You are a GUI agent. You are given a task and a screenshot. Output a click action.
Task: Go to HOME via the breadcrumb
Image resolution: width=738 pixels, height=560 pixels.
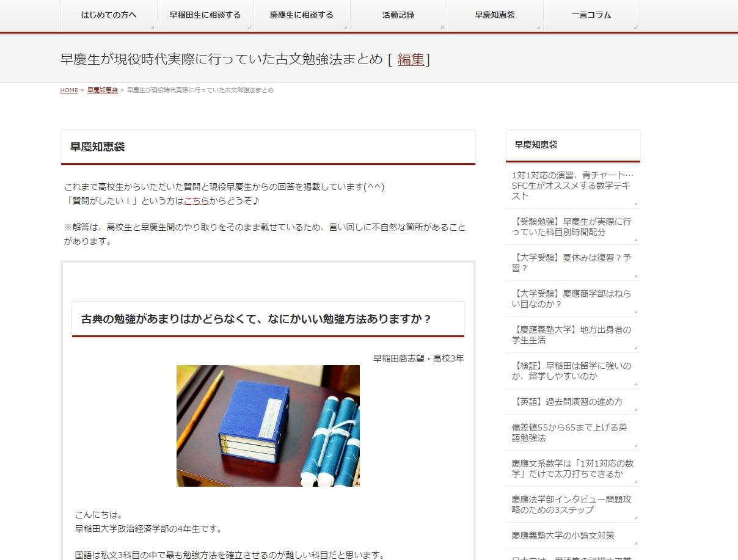point(69,90)
